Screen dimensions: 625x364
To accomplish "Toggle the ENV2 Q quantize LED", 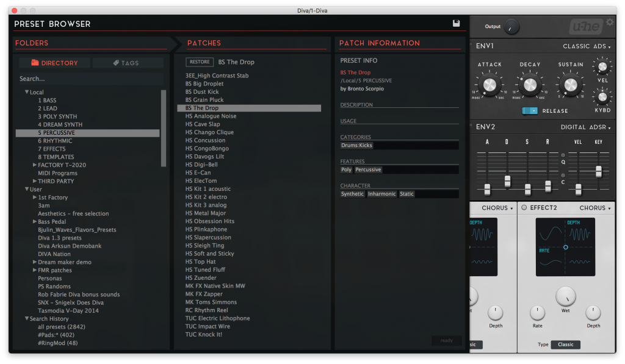I will click(563, 155).
